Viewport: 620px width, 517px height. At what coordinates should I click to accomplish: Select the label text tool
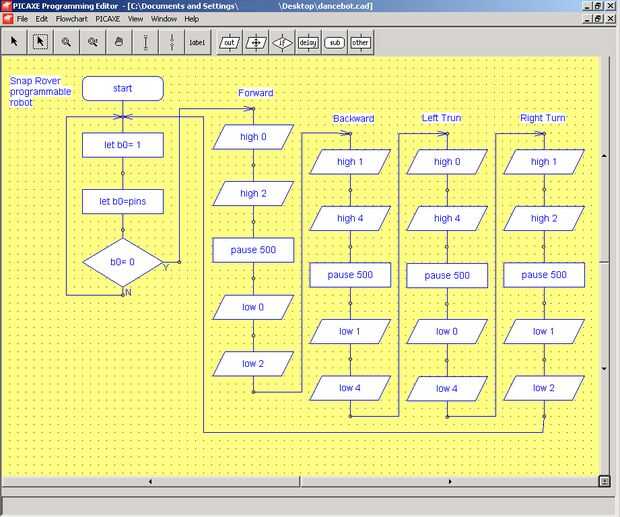point(197,42)
